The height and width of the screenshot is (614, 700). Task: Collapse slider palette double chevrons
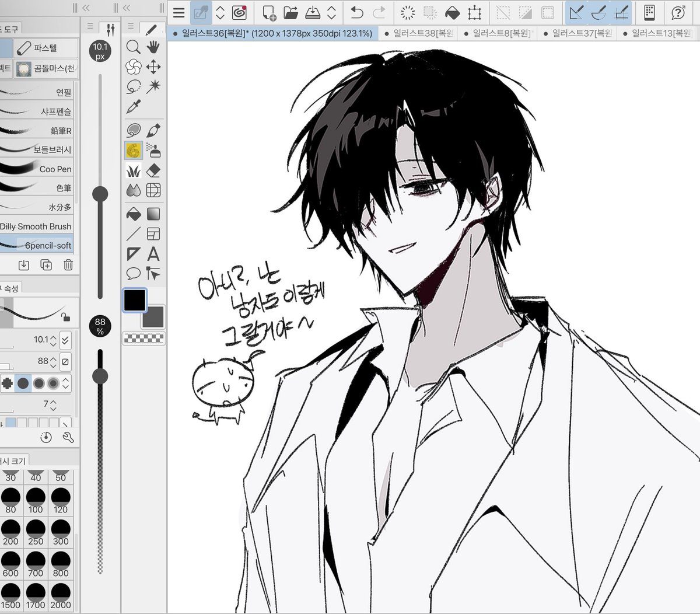128,8
